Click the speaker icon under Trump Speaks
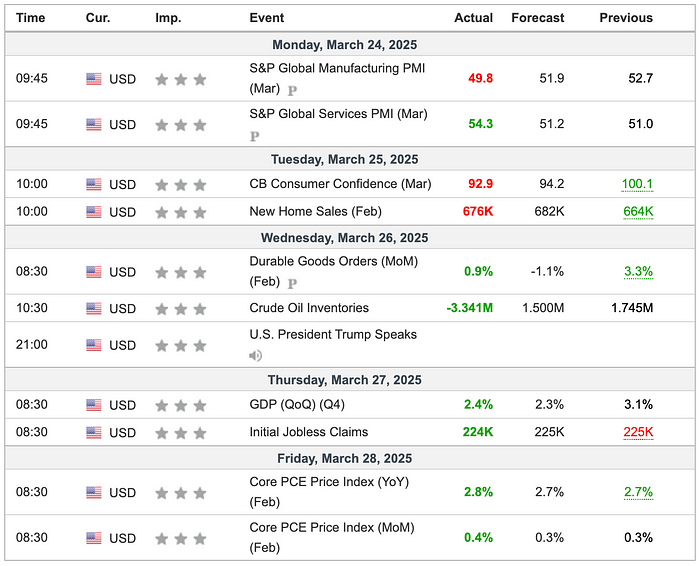Image resolution: width=700 pixels, height=566 pixels. pos(255,356)
